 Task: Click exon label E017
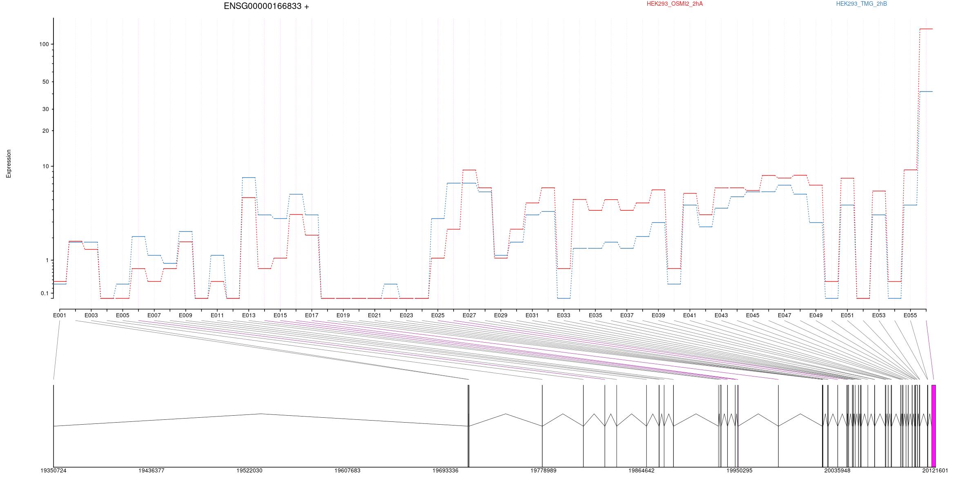point(312,315)
